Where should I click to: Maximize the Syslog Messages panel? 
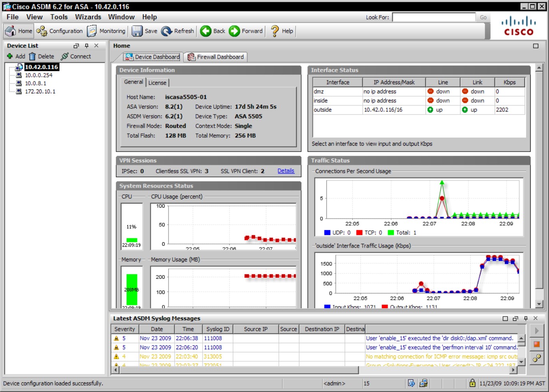pyautogui.click(x=505, y=319)
